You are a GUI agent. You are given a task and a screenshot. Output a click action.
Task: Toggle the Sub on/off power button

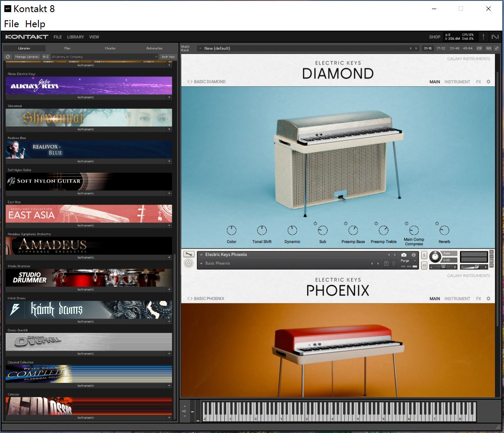[315, 223]
